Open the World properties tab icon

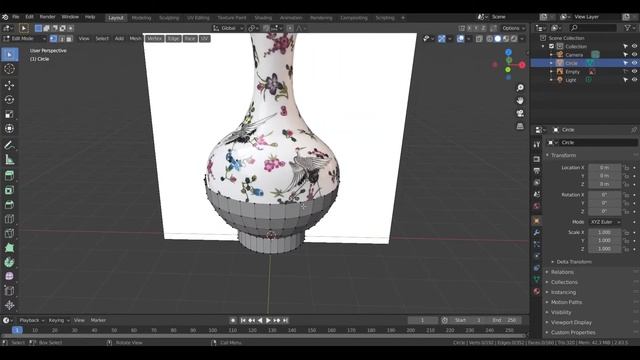(x=537, y=206)
